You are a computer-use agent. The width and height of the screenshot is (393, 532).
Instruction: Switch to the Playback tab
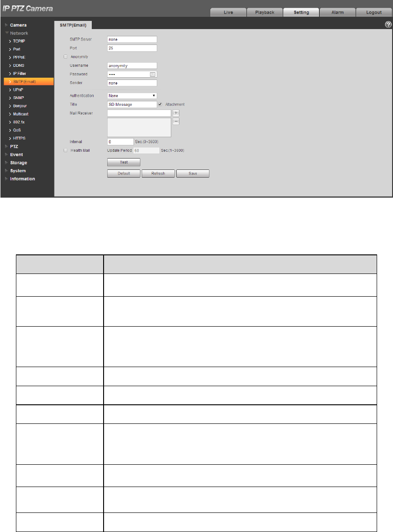(265, 12)
